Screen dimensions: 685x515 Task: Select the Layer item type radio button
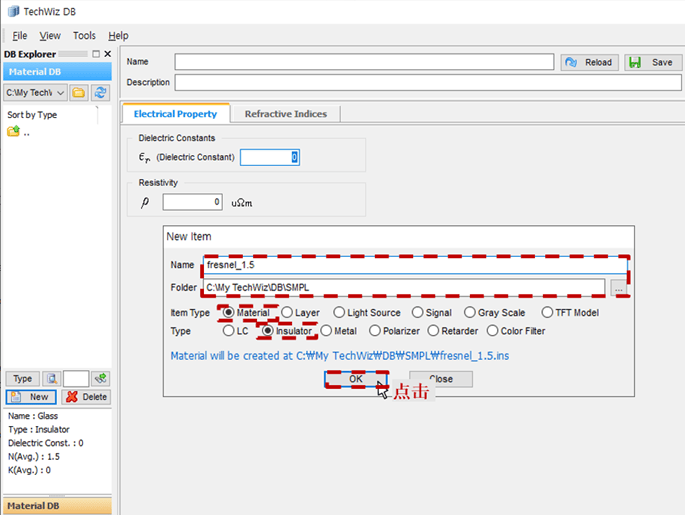(287, 312)
